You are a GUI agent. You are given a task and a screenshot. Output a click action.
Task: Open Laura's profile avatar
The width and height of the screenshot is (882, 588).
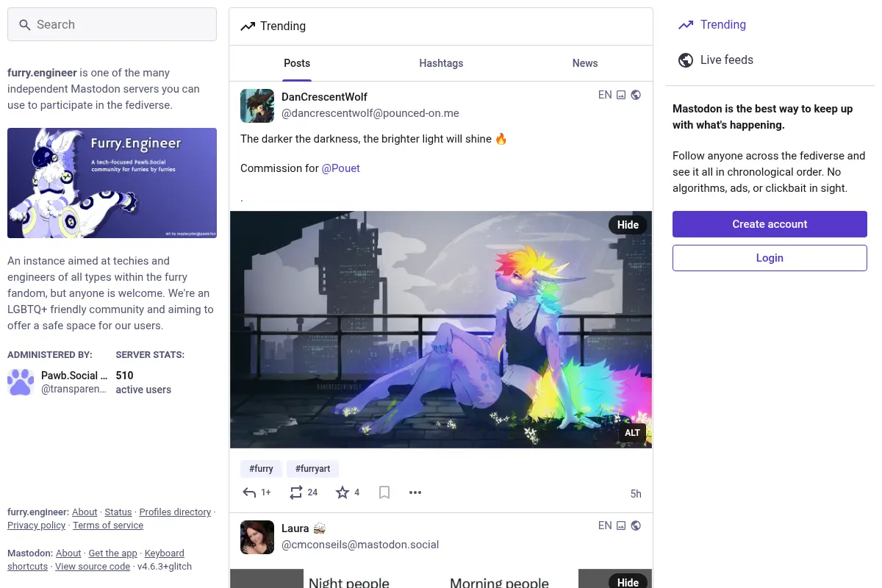257,537
